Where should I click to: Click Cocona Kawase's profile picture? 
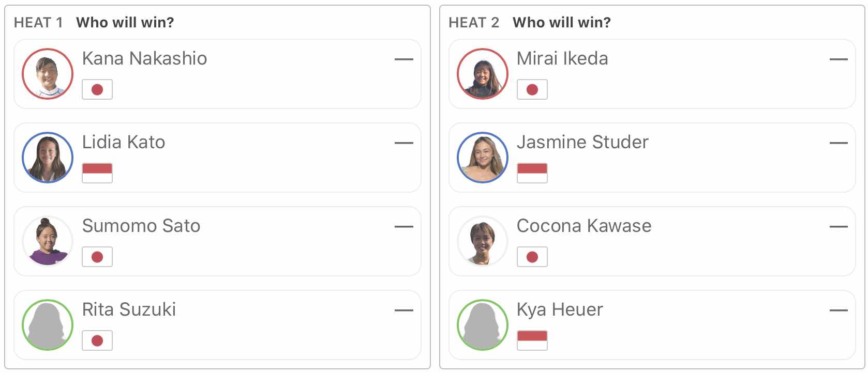click(x=483, y=241)
